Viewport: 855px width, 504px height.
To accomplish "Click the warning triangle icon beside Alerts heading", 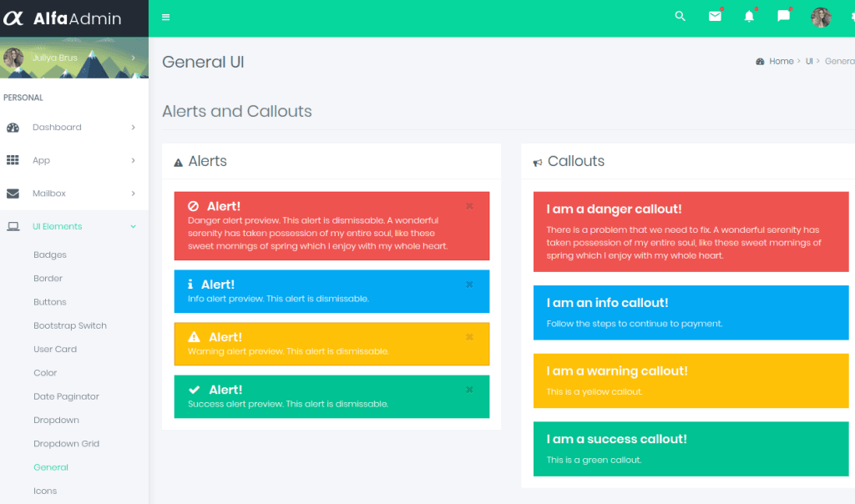I will (179, 163).
